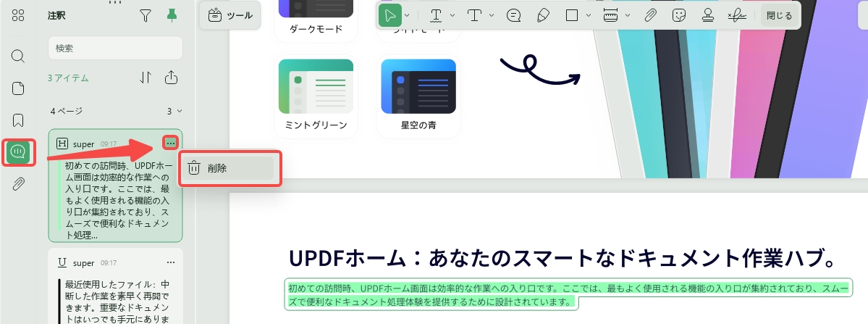Screen dimensions: 868x324
Task: Open the ツール menu button
Action: click(x=229, y=15)
